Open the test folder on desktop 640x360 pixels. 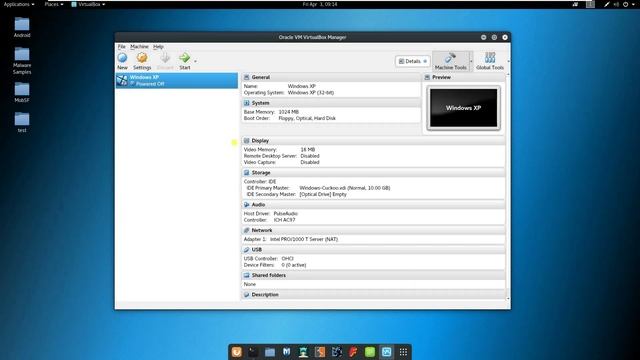22,122
